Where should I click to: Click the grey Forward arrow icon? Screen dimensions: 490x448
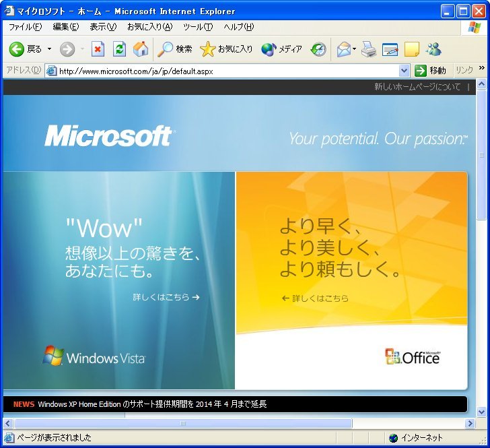[67, 49]
